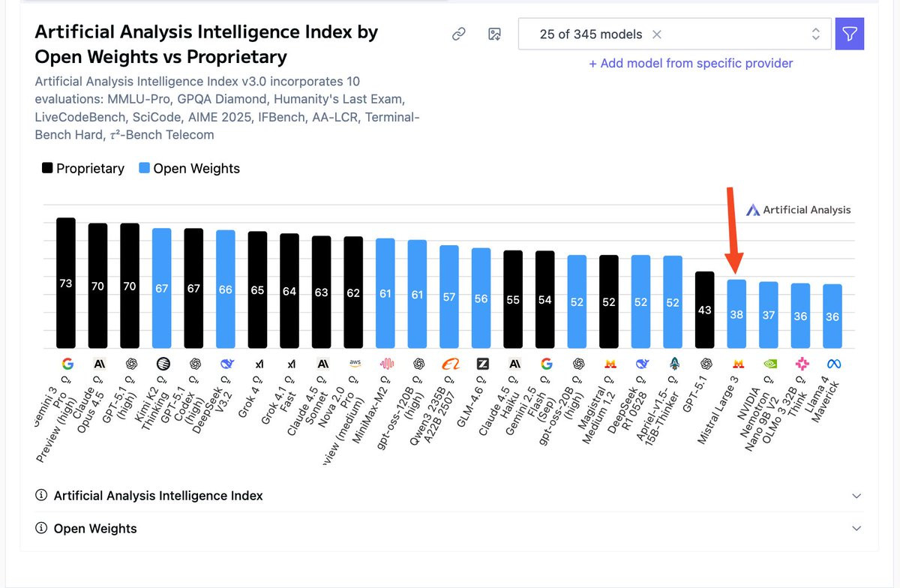Toggle the Open Weights legend item
The width and height of the screenshot is (900, 588).
[189, 169]
